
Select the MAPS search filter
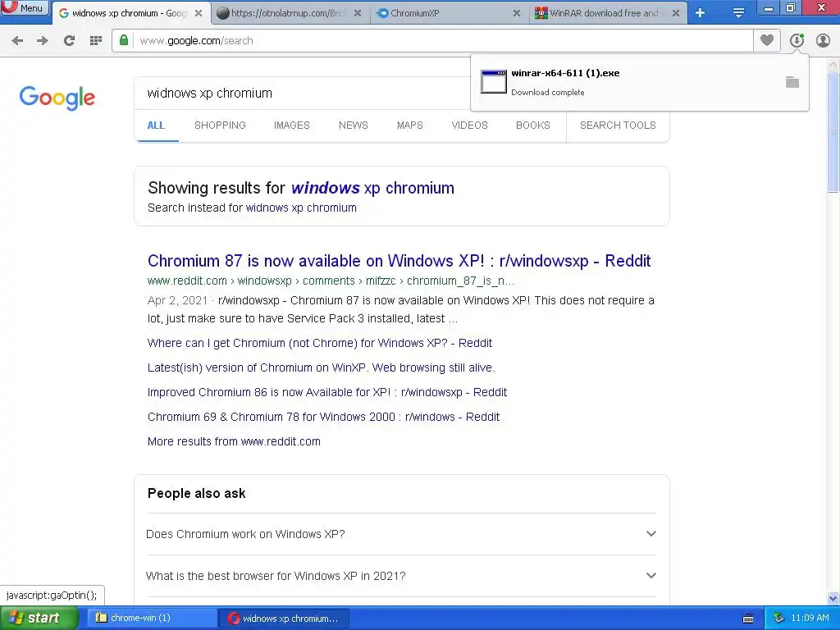tap(410, 126)
